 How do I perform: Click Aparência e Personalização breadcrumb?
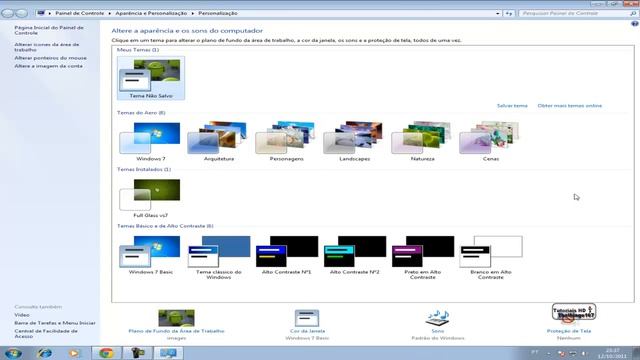pos(151,13)
